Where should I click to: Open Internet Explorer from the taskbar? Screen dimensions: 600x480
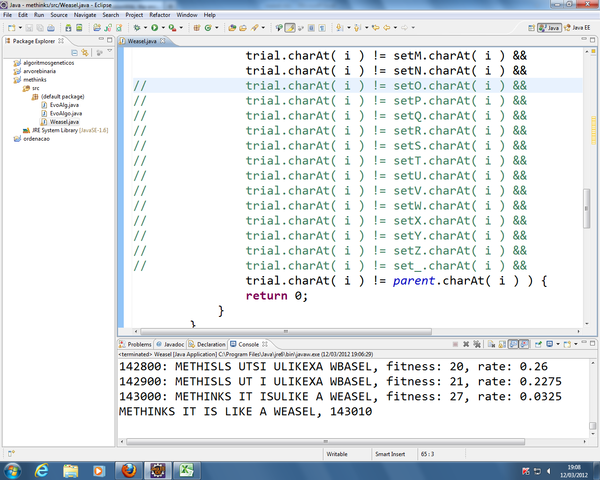tap(43, 468)
